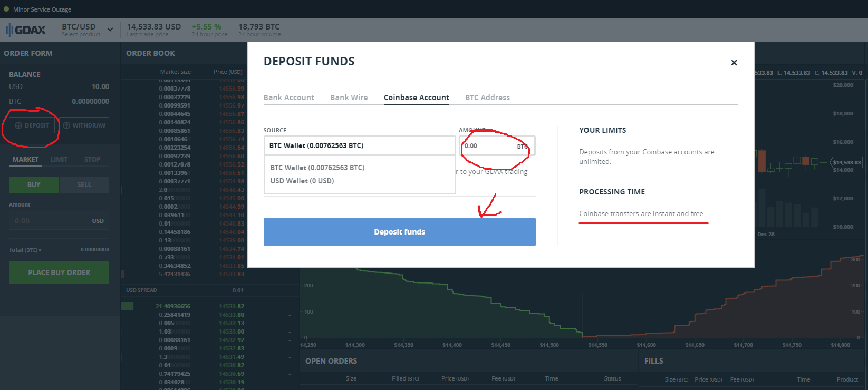868x390 pixels.
Task: Close the Deposit Funds dialog
Action: pos(734,63)
